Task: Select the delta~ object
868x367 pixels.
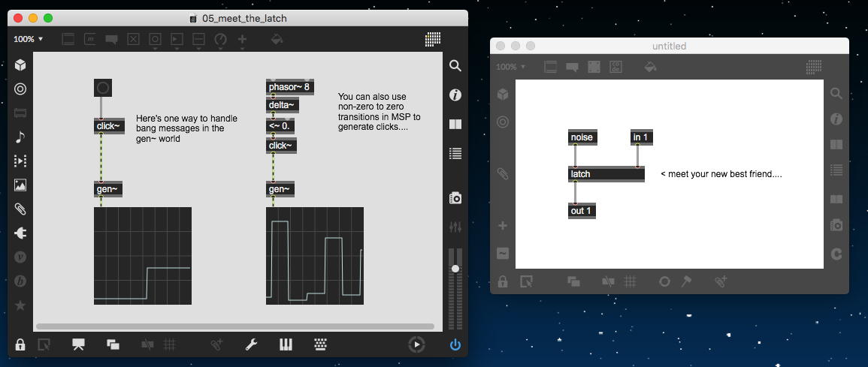Action: [283, 105]
